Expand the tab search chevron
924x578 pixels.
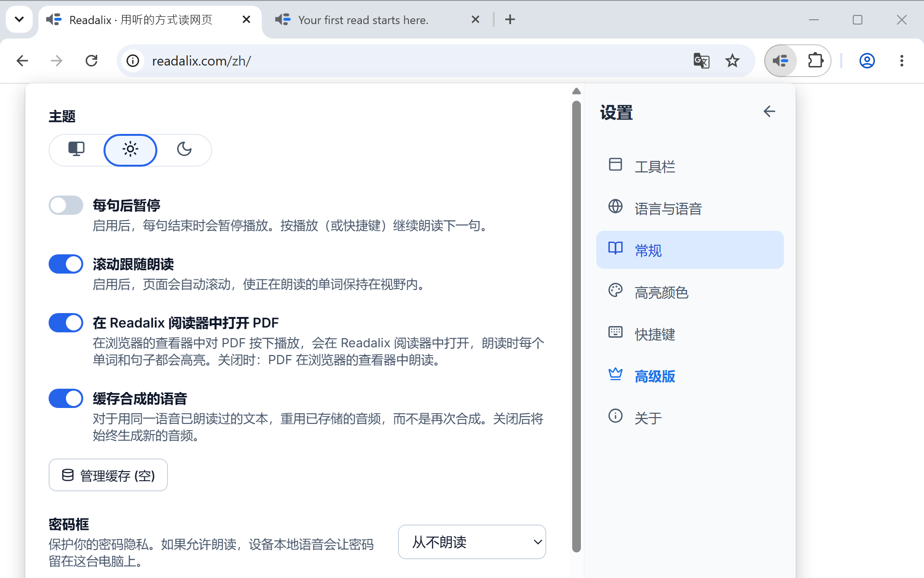click(19, 19)
